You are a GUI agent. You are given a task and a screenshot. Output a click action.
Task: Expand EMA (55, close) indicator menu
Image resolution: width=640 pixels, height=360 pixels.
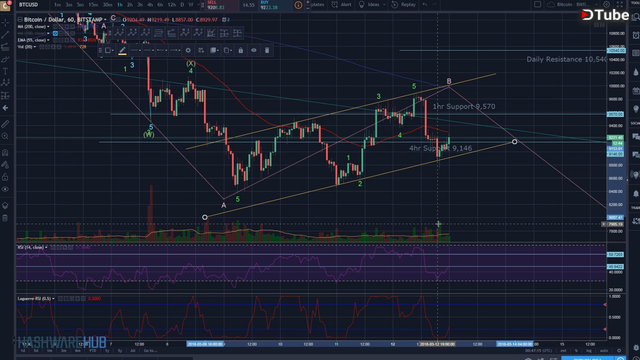[48, 40]
